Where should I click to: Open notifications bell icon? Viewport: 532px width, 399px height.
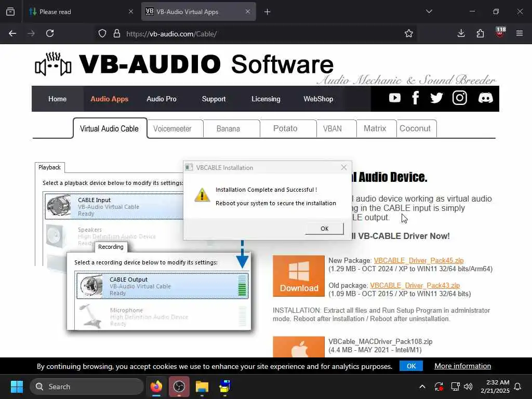point(518,387)
